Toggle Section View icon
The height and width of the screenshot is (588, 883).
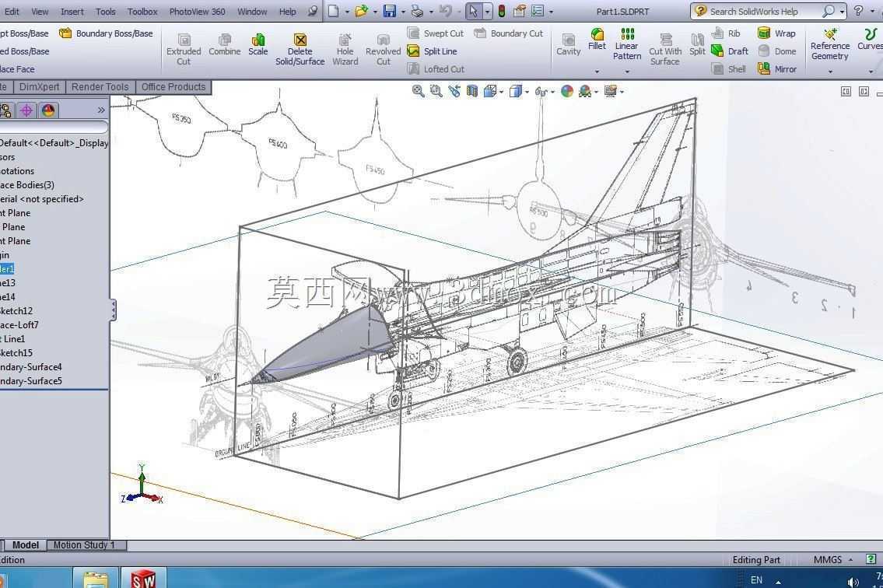[x=472, y=91]
